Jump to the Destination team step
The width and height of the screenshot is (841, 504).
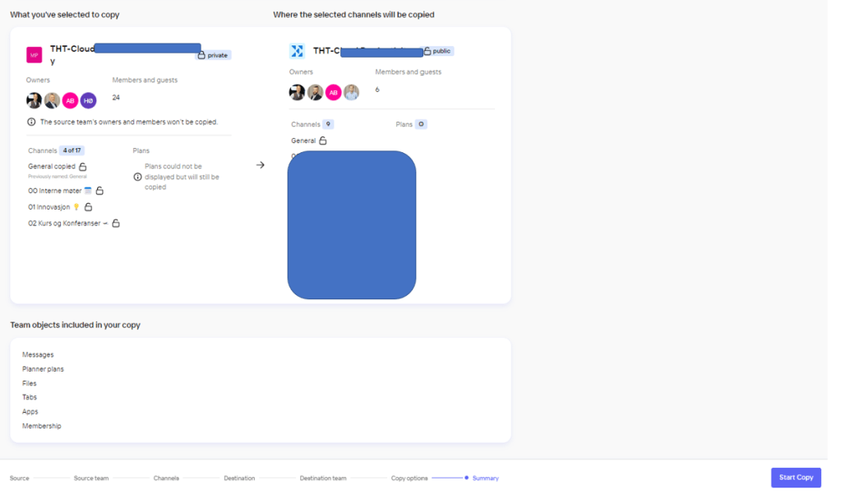tap(322, 478)
